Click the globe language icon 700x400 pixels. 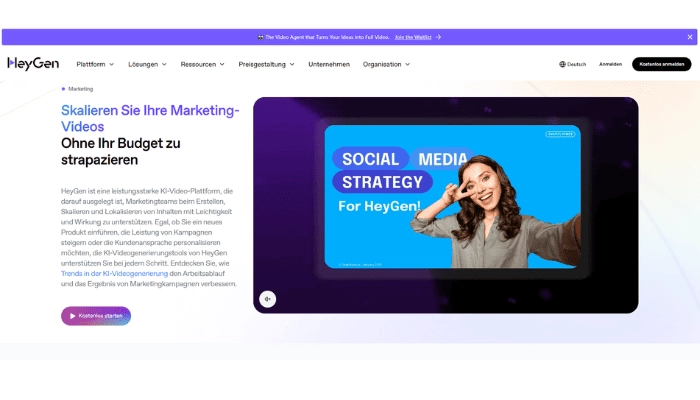pos(562,64)
